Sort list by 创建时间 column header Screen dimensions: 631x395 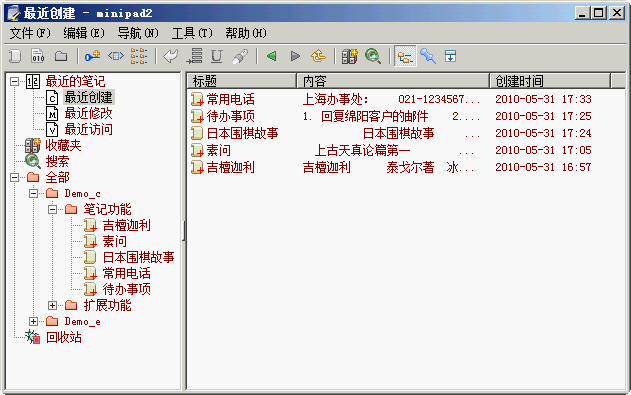point(550,81)
